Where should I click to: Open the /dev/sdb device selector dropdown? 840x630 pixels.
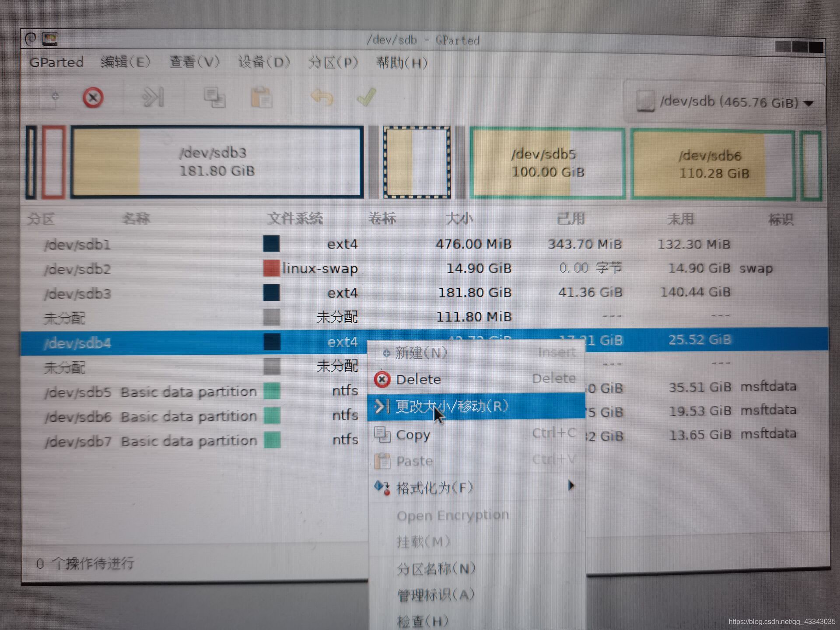724,102
